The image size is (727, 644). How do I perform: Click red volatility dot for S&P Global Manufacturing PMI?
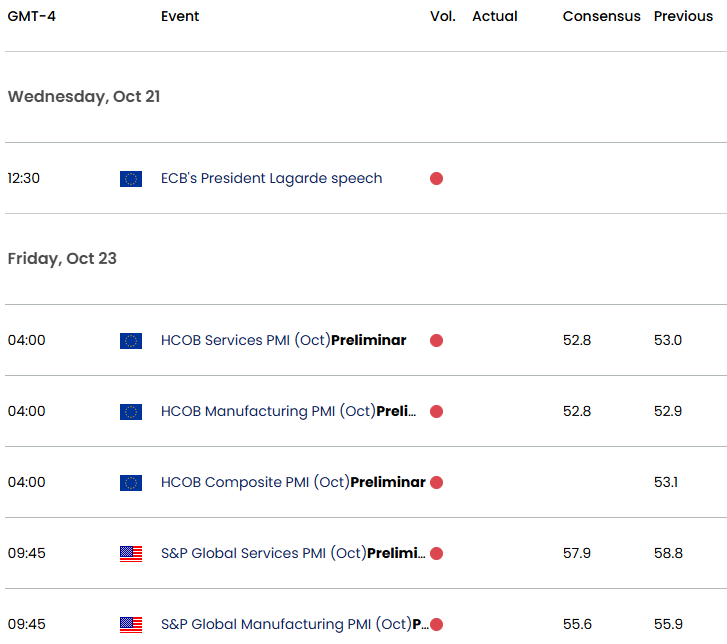tap(436, 624)
